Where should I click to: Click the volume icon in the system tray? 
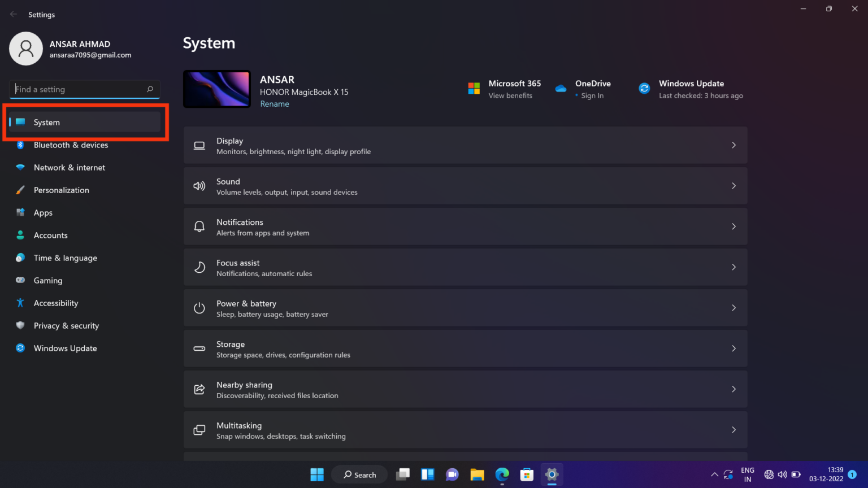pos(782,474)
